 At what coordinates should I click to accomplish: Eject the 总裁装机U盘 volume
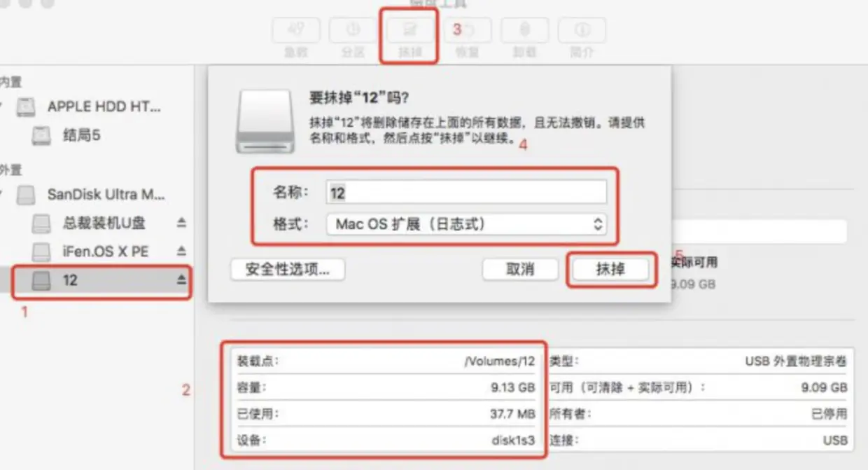click(x=181, y=223)
